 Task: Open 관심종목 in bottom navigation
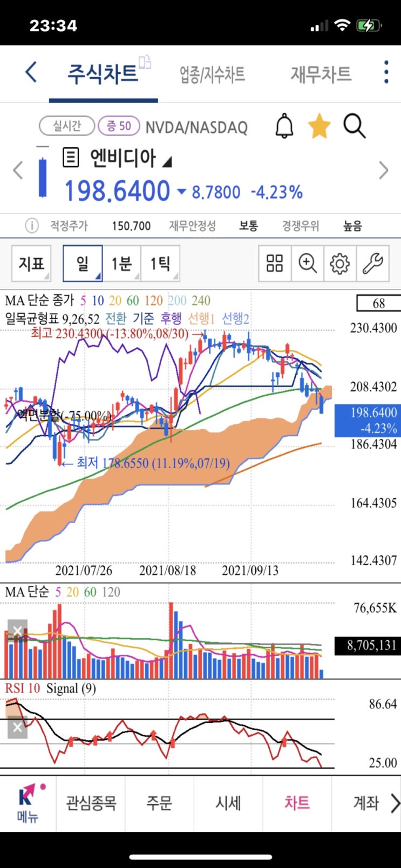91,803
